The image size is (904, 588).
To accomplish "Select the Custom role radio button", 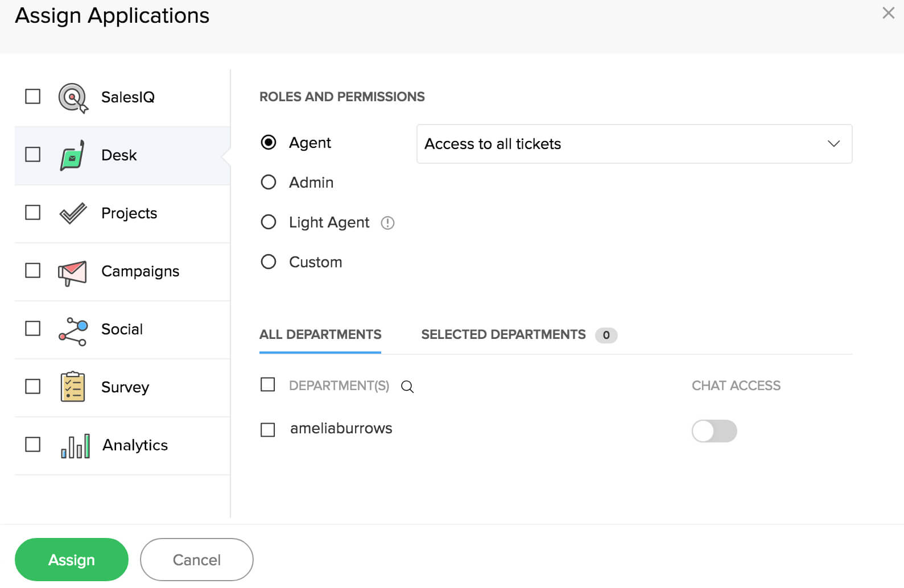I will coord(269,262).
